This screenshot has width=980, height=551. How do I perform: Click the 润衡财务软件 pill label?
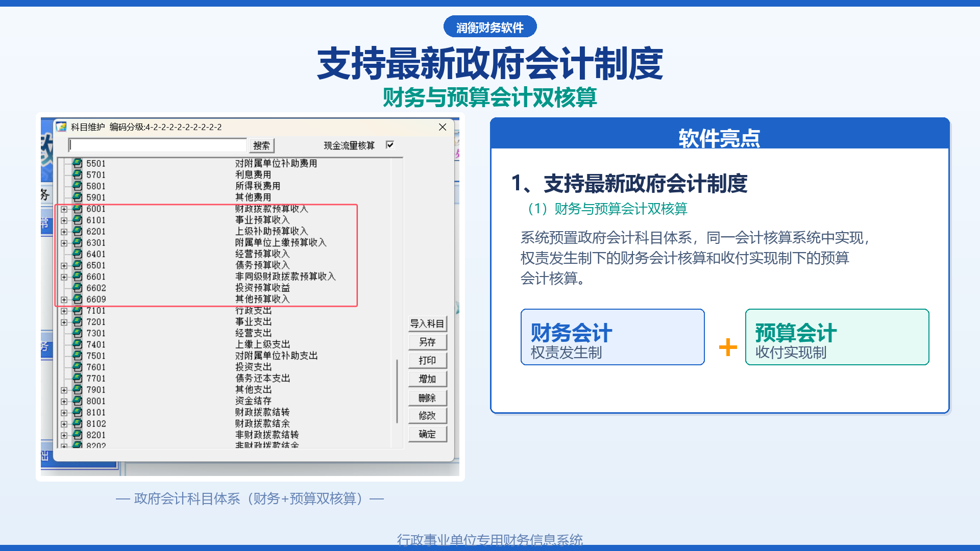click(x=490, y=27)
